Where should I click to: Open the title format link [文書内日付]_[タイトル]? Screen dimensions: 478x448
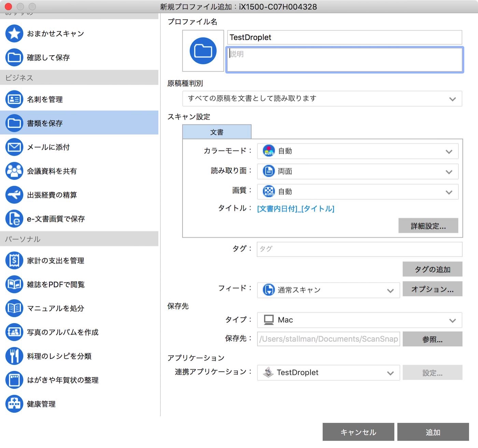coord(296,209)
